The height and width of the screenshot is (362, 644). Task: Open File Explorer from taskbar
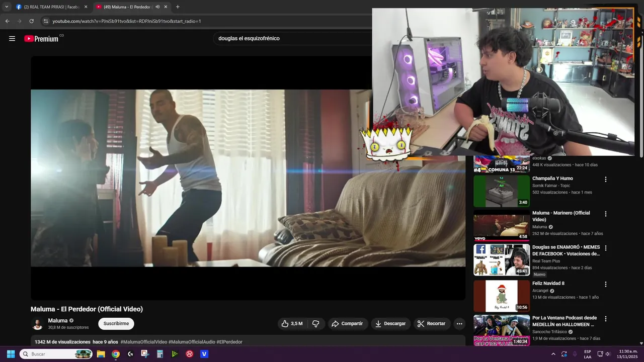[101, 354]
